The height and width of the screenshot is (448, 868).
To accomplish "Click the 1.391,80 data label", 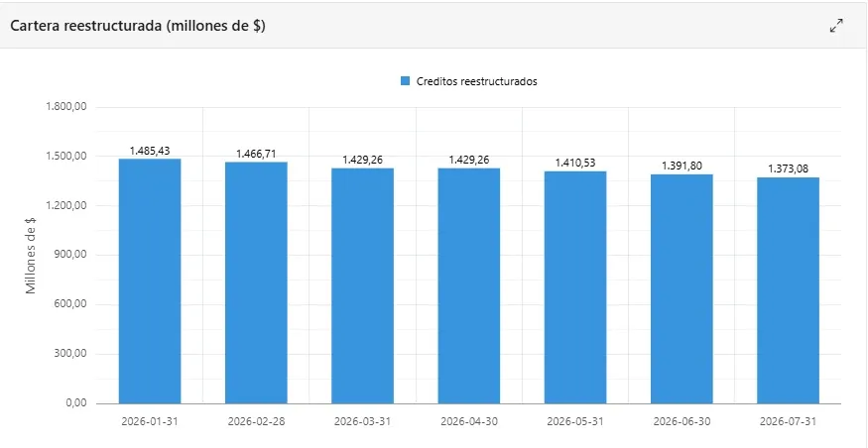I will coord(682,166).
